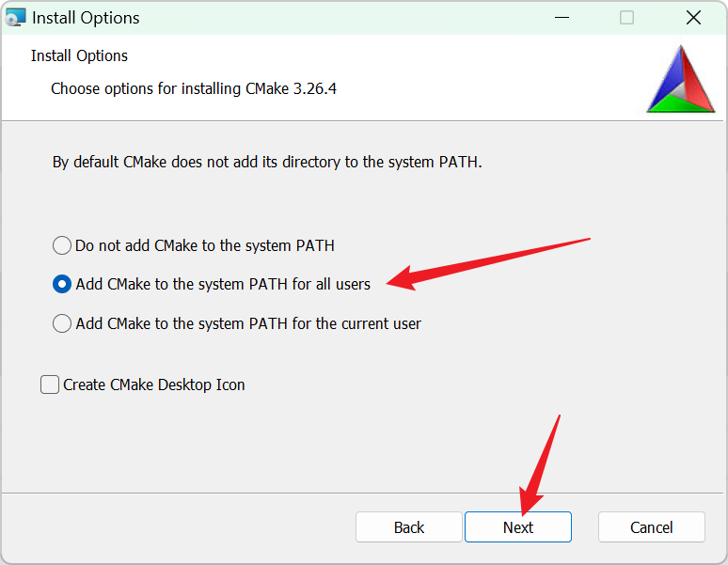Click the installer icon in the title bar

[x=15, y=18]
